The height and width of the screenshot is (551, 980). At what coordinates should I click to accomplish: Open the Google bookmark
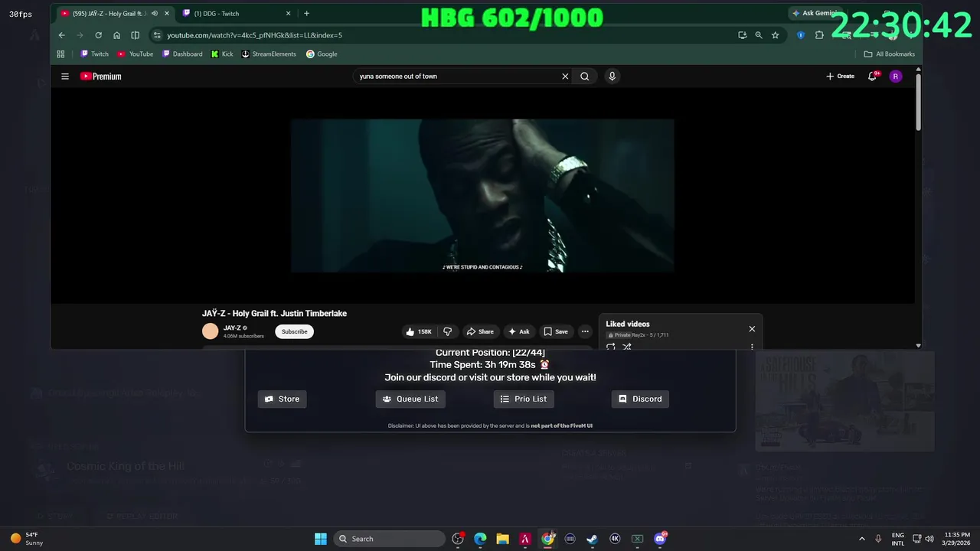point(322,54)
